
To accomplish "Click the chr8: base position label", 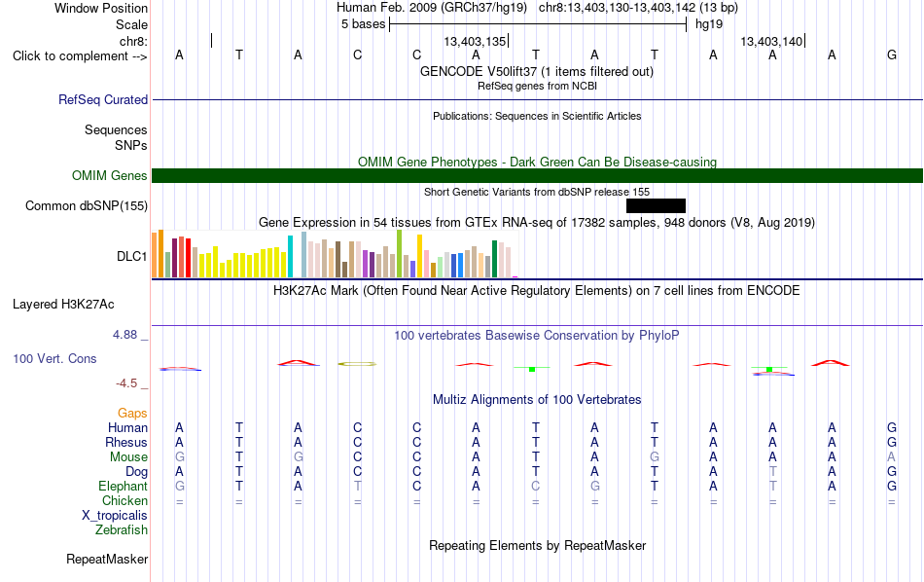I will point(133,41).
